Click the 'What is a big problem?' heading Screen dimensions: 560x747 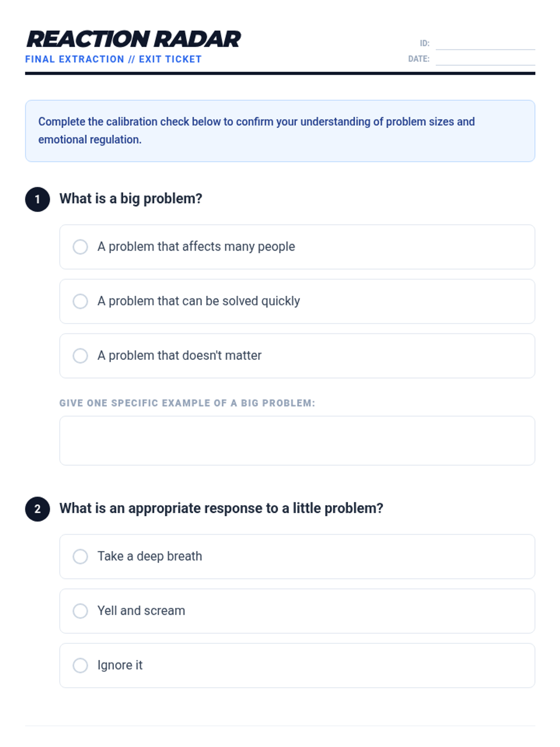(131, 199)
